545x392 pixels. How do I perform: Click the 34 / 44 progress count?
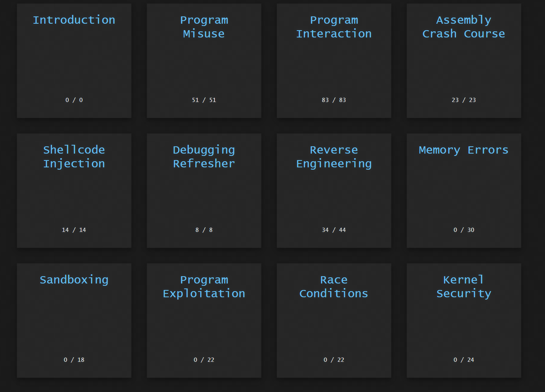[x=334, y=230]
